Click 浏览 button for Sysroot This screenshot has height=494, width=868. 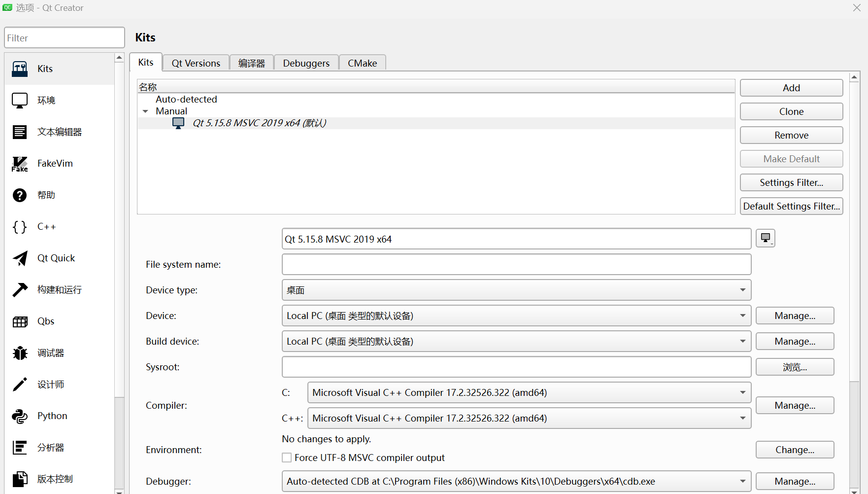point(795,367)
